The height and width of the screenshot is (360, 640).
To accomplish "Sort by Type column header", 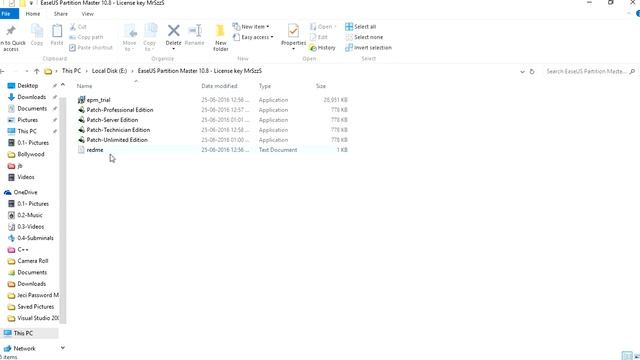I will pos(264,86).
